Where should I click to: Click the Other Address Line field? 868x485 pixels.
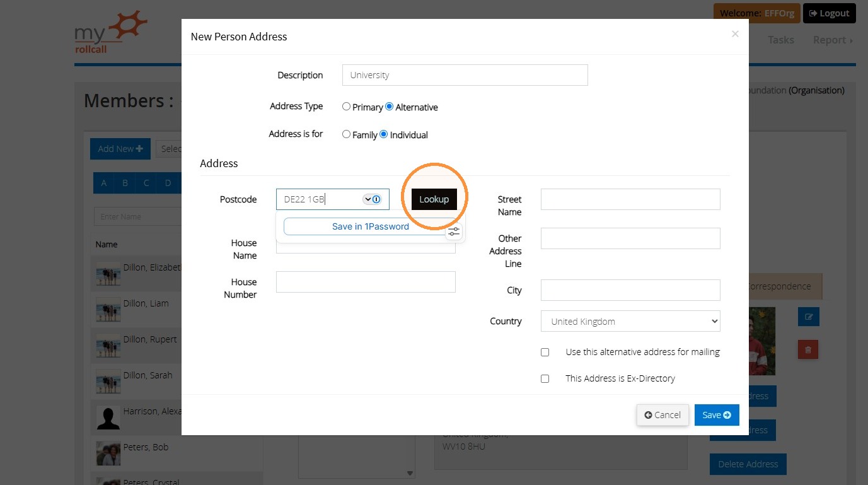(630, 238)
